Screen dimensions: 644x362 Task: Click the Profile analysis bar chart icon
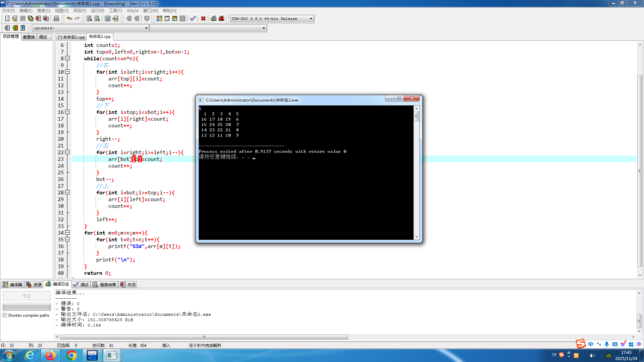214,18
